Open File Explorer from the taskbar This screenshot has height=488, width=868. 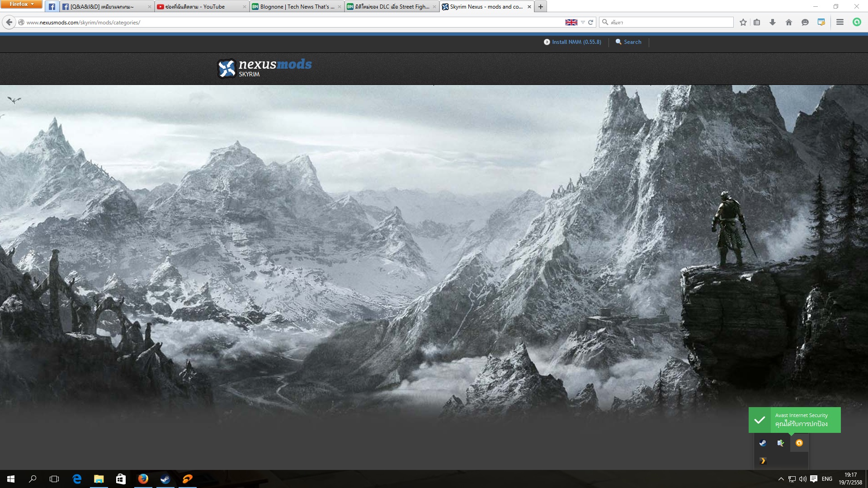99,479
